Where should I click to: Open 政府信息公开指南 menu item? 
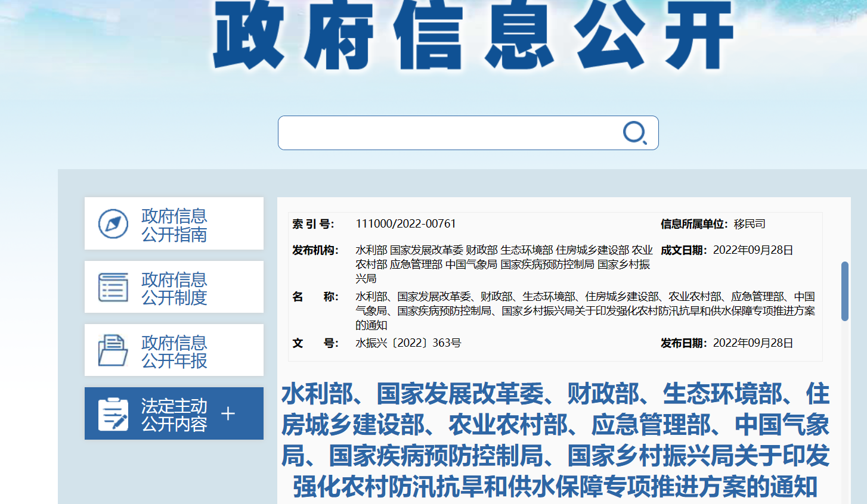pos(174,223)
